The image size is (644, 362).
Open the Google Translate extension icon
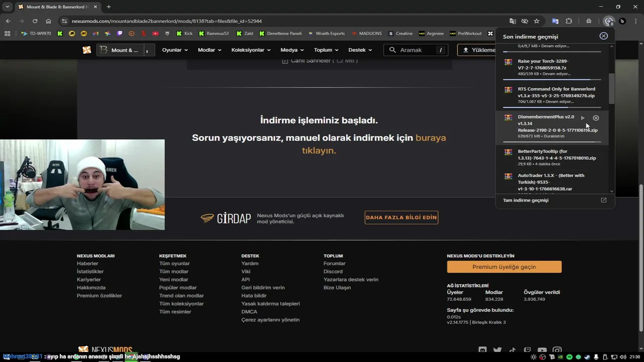click(555, 21)
